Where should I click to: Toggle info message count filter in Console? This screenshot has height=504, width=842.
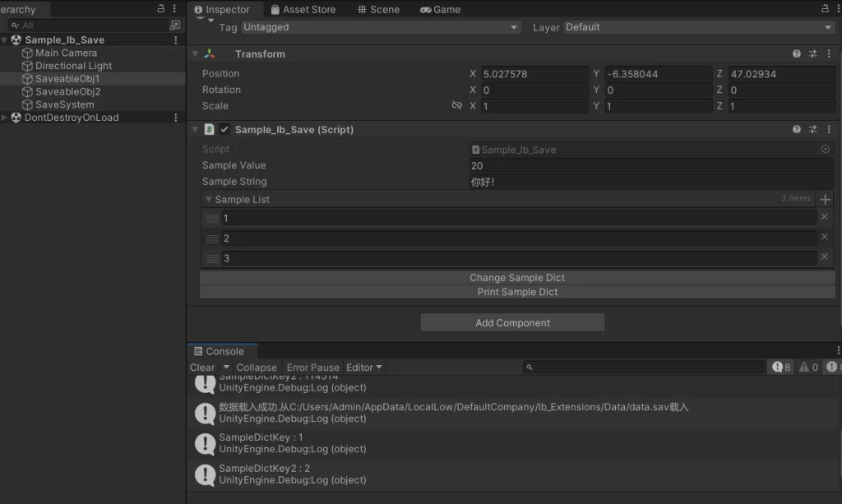(x=781, y=368)
